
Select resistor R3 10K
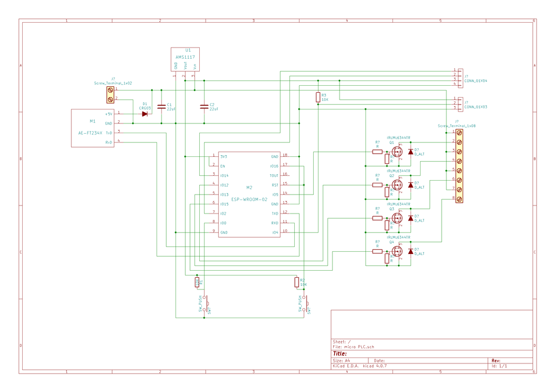click(318, 97)
